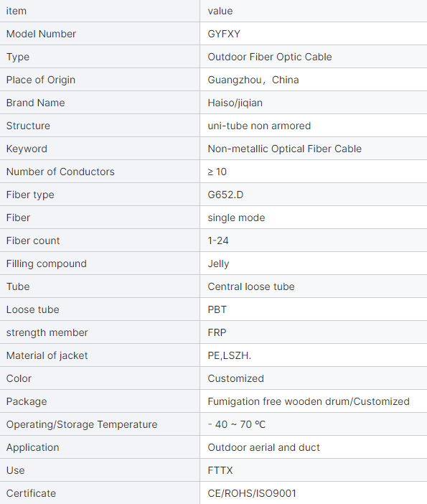
Task: Click the GYFXY model number value
Action: [x=224, y=34]
